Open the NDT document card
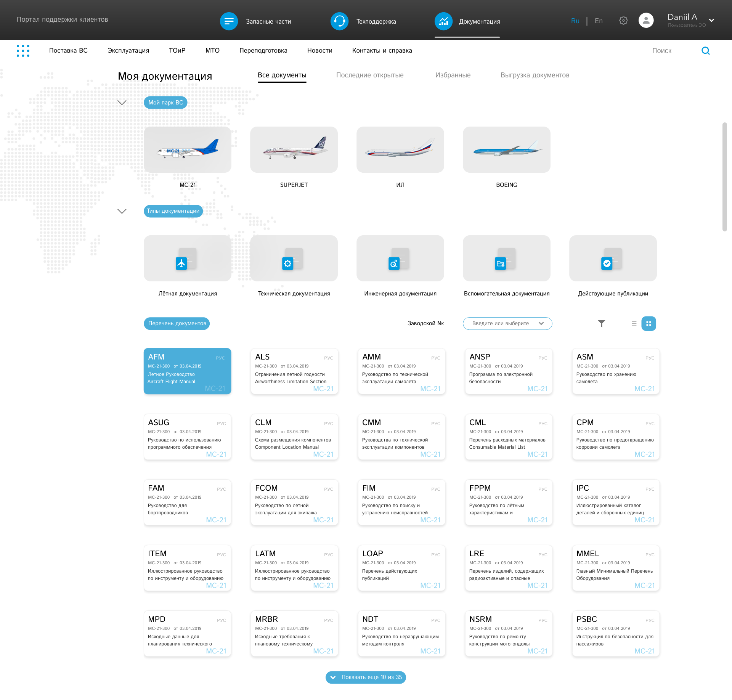This screenshot has width=732, height=700. coord(401,633)
